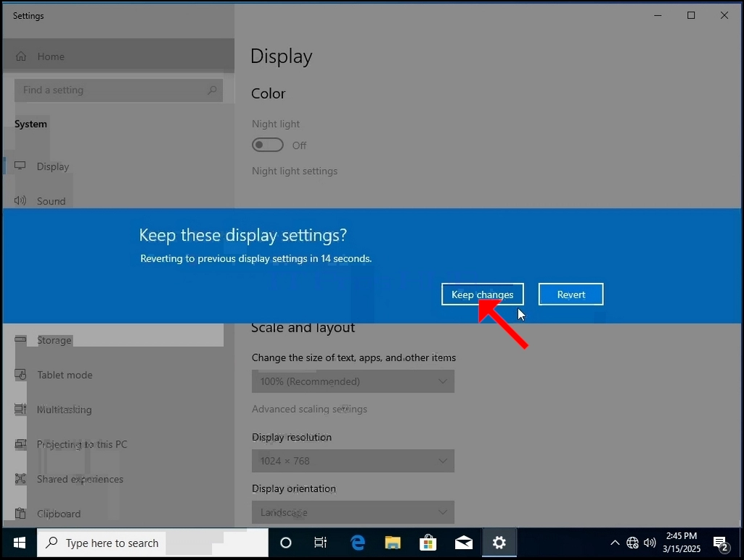
Task: Click the Clipboard icon
Action: tap(20, 514)
